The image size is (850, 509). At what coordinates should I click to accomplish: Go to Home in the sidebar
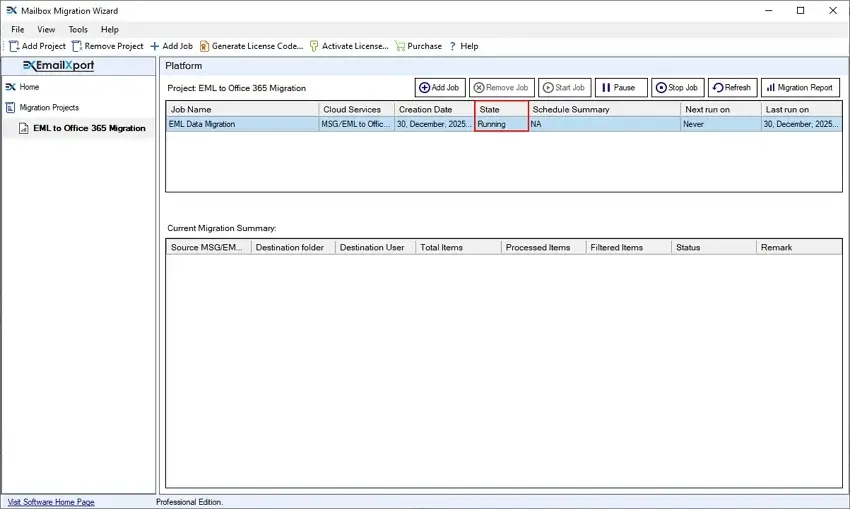tap(29, 87)
